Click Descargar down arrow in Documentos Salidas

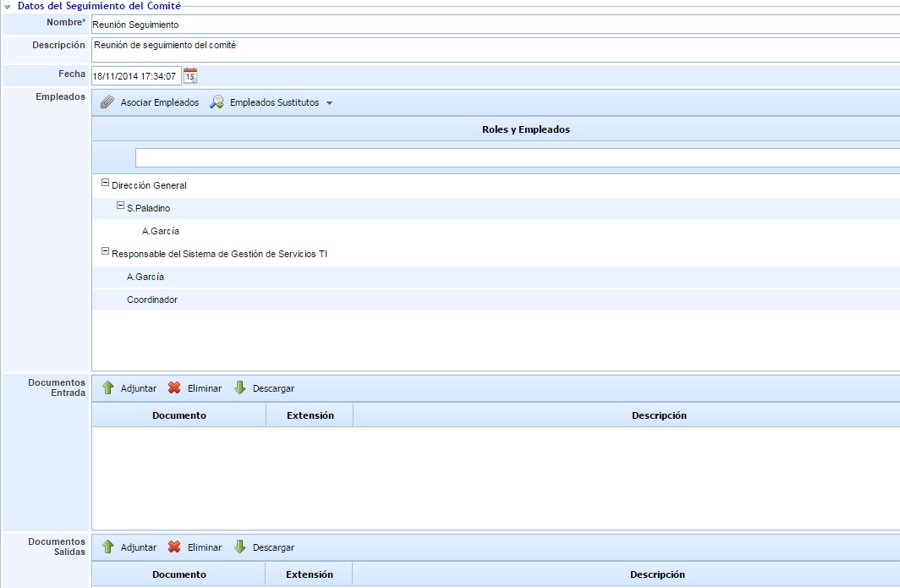click(x=240, y=547)
